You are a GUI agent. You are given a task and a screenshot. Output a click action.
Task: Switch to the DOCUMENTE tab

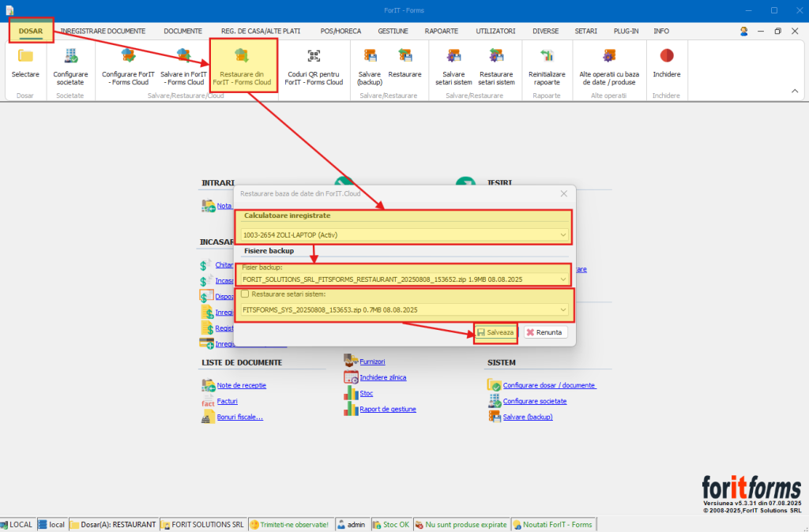coord(182,31)
